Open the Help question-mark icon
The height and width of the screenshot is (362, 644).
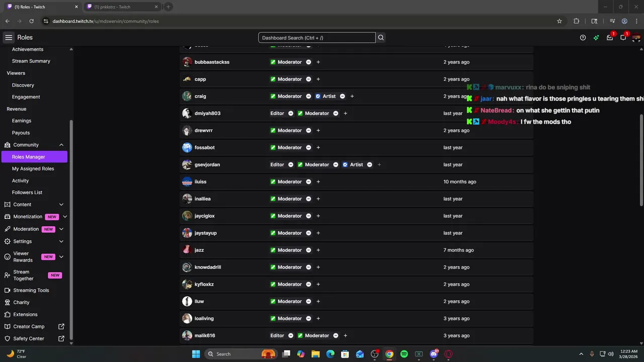583,38
